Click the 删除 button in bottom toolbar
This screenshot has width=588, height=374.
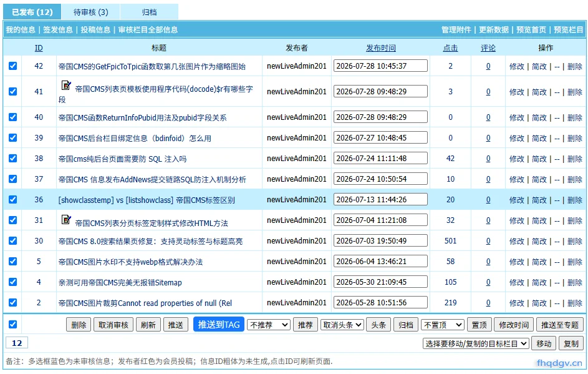(79, 325)
